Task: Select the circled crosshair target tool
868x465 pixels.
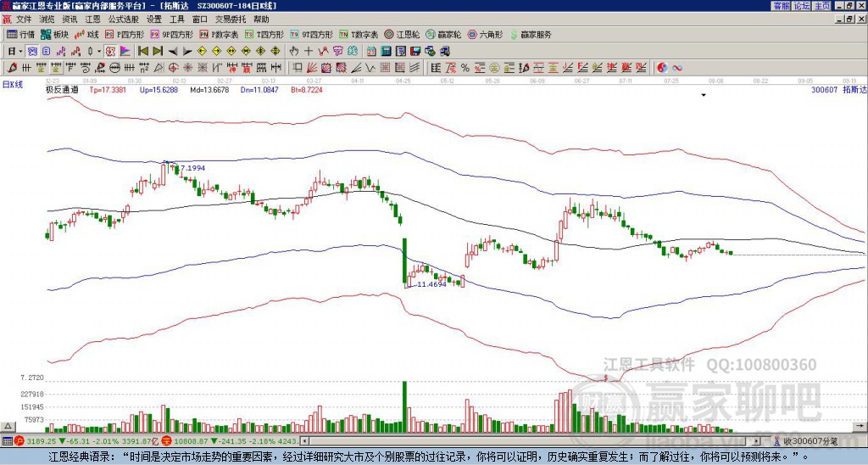Action: click(173, 68)
